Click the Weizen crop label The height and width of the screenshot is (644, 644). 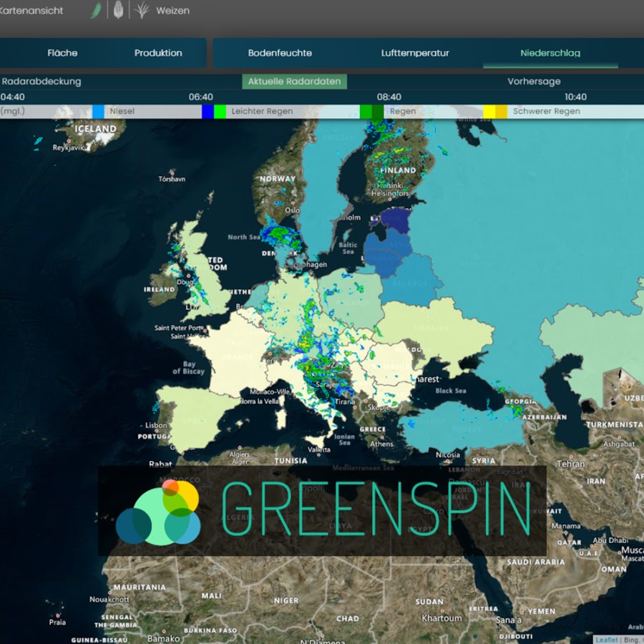(173, 11)
